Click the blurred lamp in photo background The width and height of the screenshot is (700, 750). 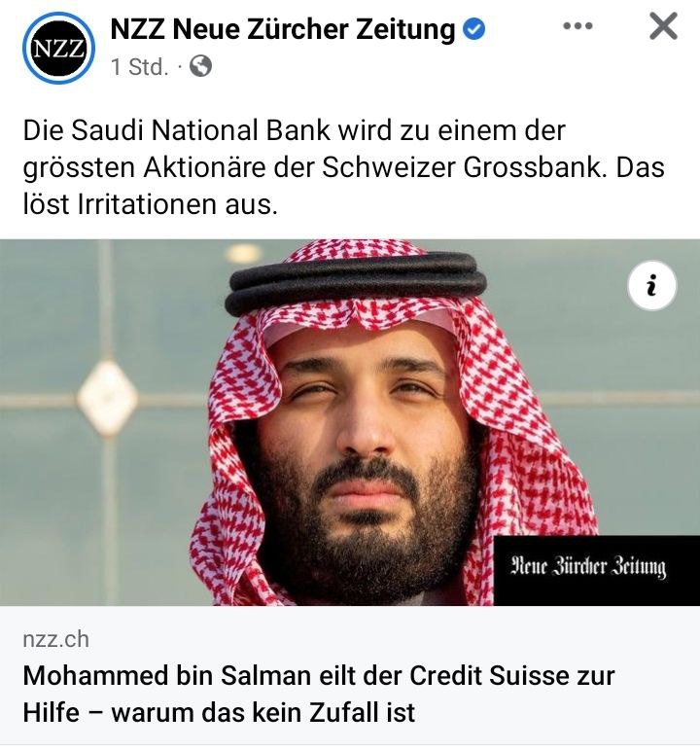(108, 398)
